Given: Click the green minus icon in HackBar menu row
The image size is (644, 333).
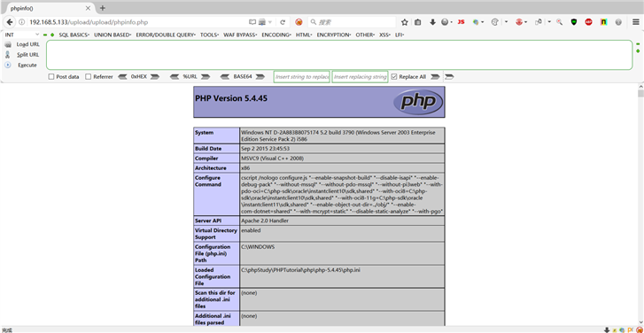Looking at the screenshot, I should (45, 35).
